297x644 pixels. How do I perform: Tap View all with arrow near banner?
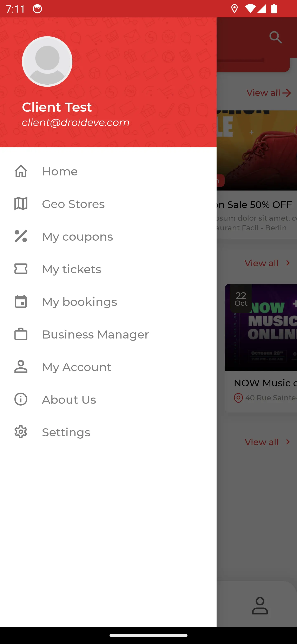269,93
